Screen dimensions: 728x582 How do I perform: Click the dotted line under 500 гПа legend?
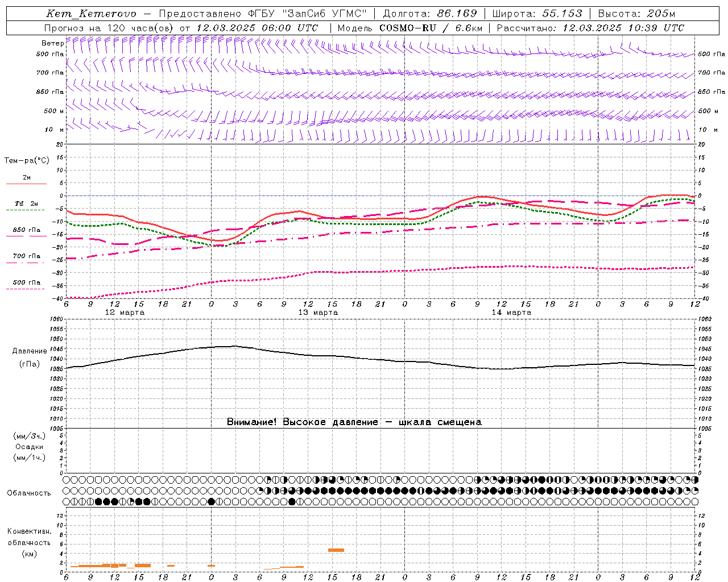point(25,289)
